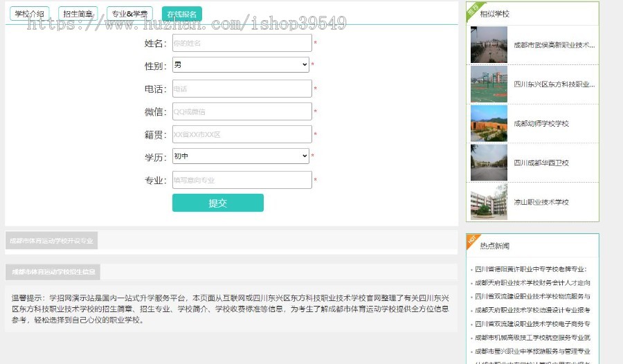The image size is (623, 364).
Task: Submit the form with 提交 button
Action: (218, 203)
